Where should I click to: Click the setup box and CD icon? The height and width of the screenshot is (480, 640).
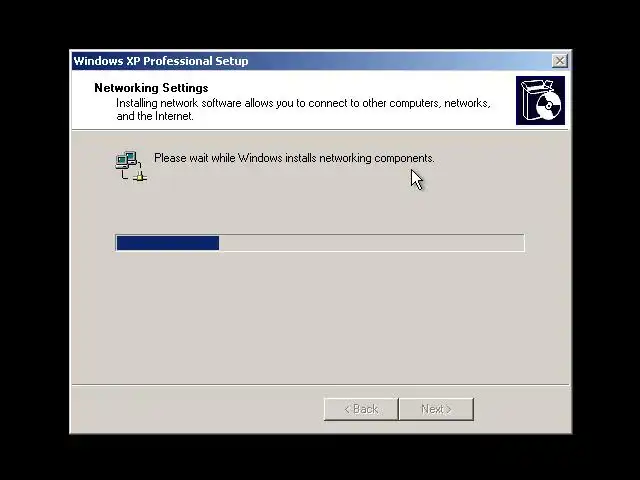[x=540, y=100]
